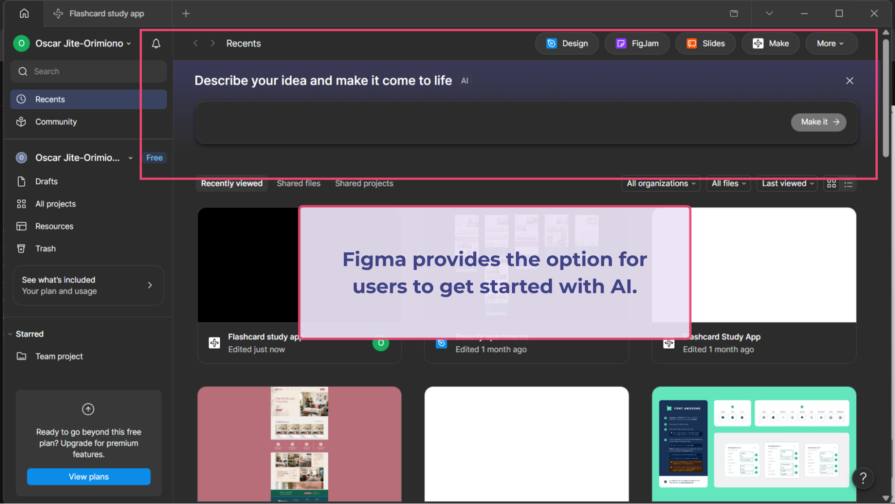Click the Make it button
Screen dimensions: 895x504
pos(819,122)
